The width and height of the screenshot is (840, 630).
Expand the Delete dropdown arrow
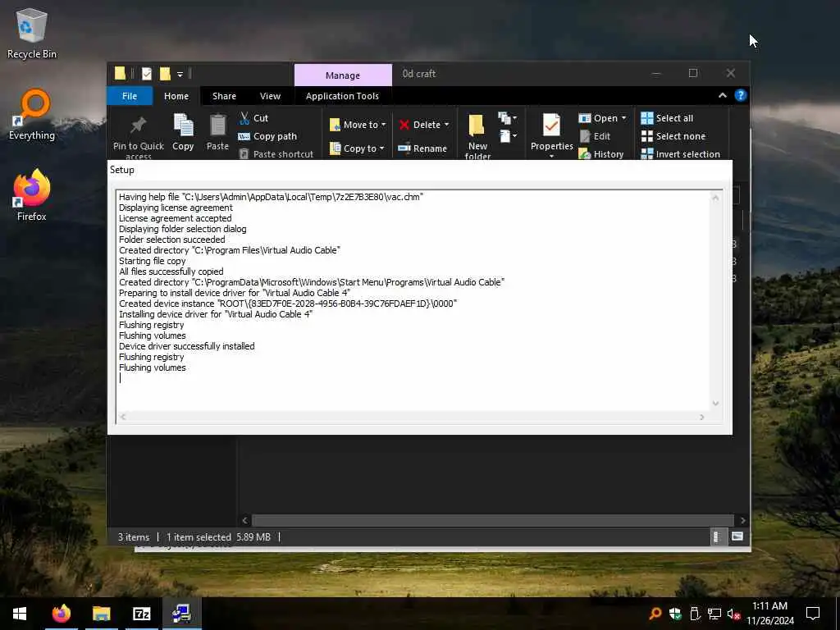[446, 125]
